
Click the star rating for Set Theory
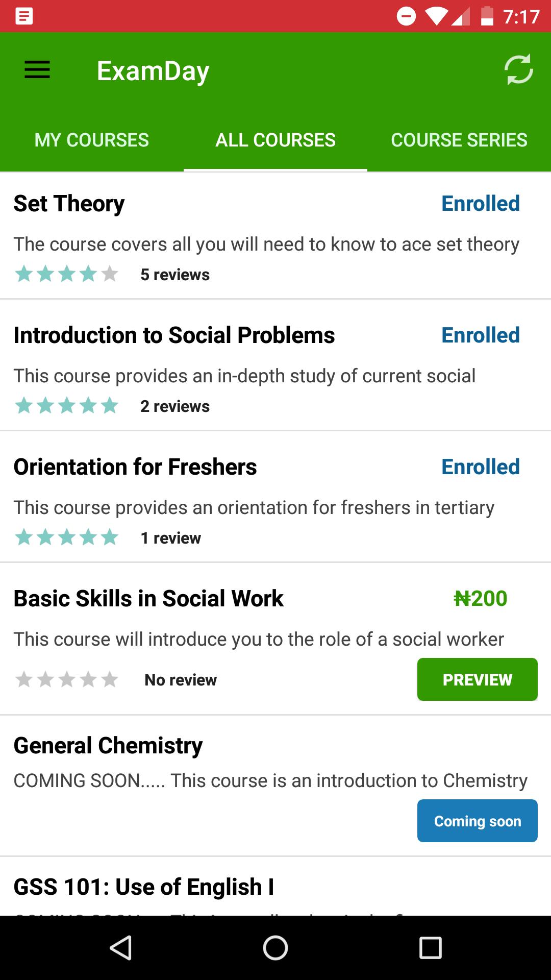[67, 275]
